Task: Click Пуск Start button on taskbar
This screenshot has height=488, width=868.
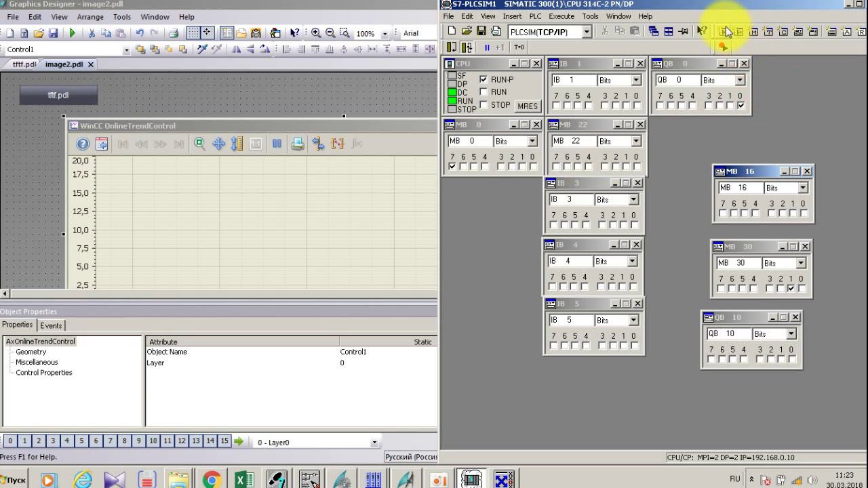Action: point(12,479)
